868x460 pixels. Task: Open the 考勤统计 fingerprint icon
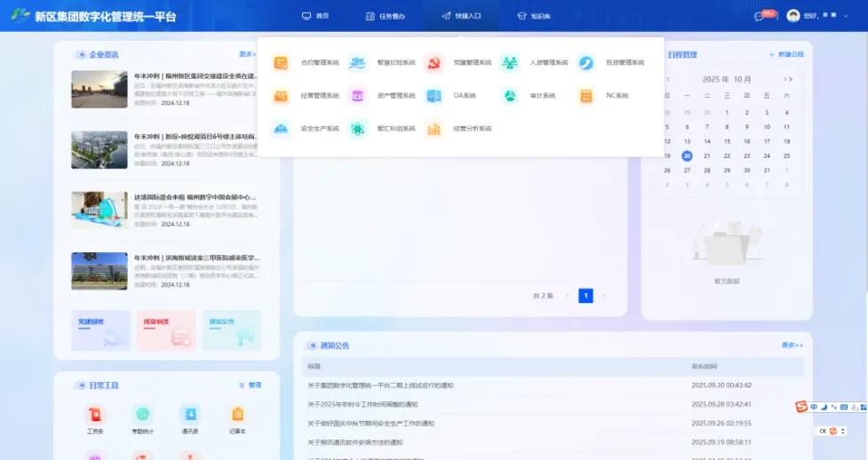tap(142, 415)
